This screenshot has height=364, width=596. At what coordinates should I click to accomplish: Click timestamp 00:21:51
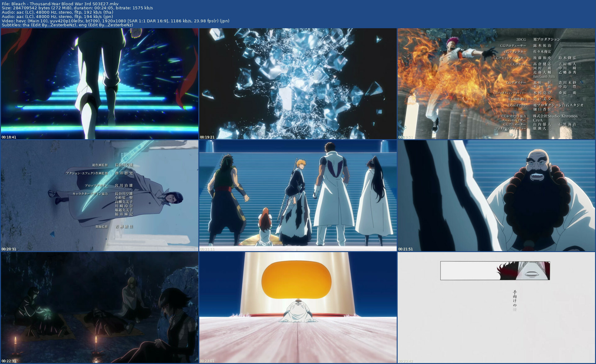coord(405,249)
